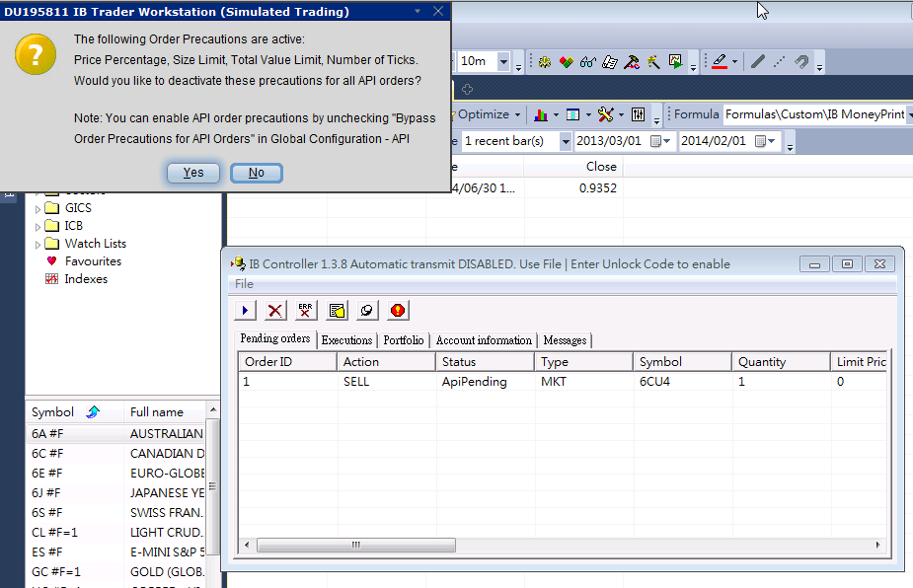Open the bar chart icon dropdown arrow
This screenshot has height=588, width=913.
point(556,114)
